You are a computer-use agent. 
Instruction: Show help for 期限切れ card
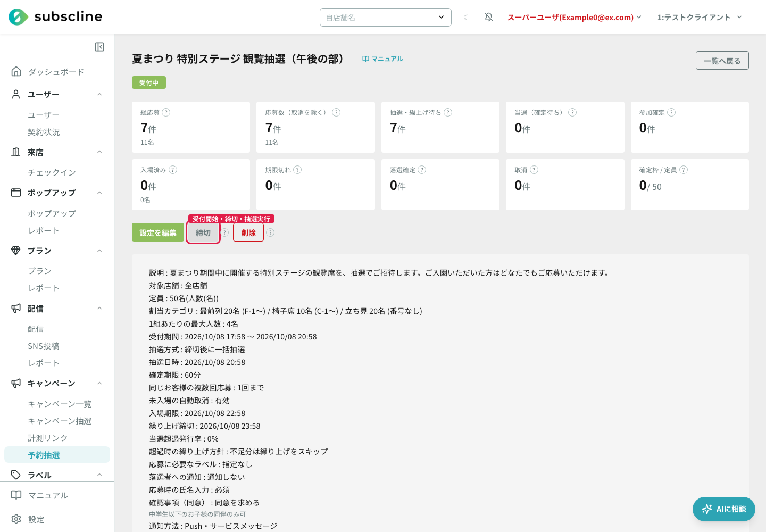297,170
